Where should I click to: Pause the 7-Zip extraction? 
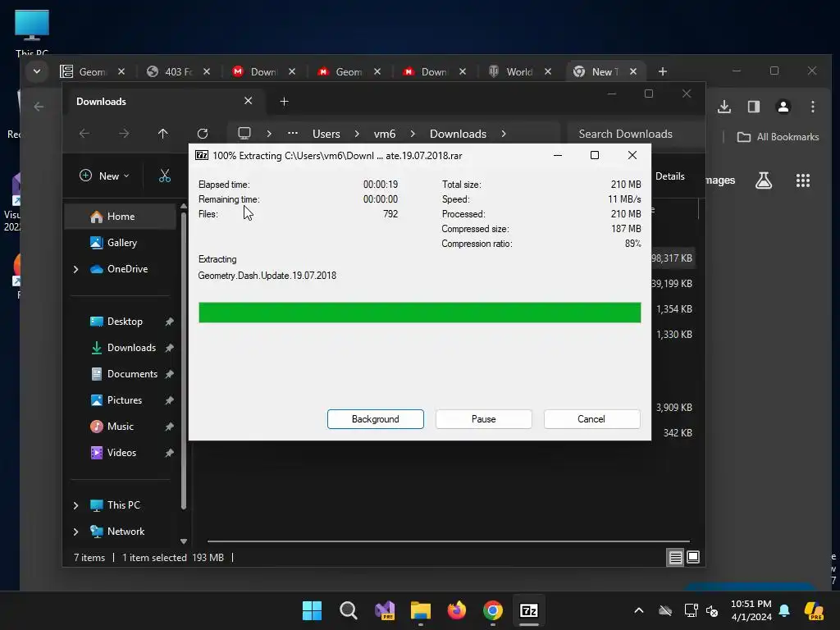[x=483, y=419]
